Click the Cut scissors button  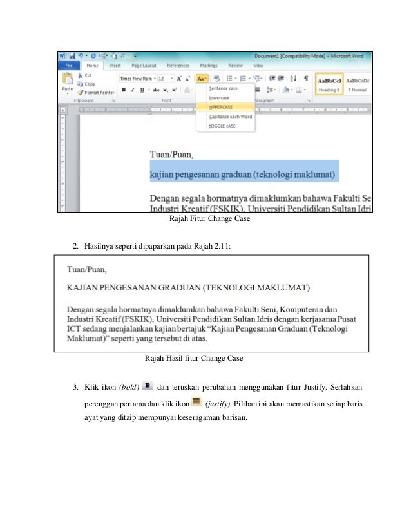(x=84, y=75)
